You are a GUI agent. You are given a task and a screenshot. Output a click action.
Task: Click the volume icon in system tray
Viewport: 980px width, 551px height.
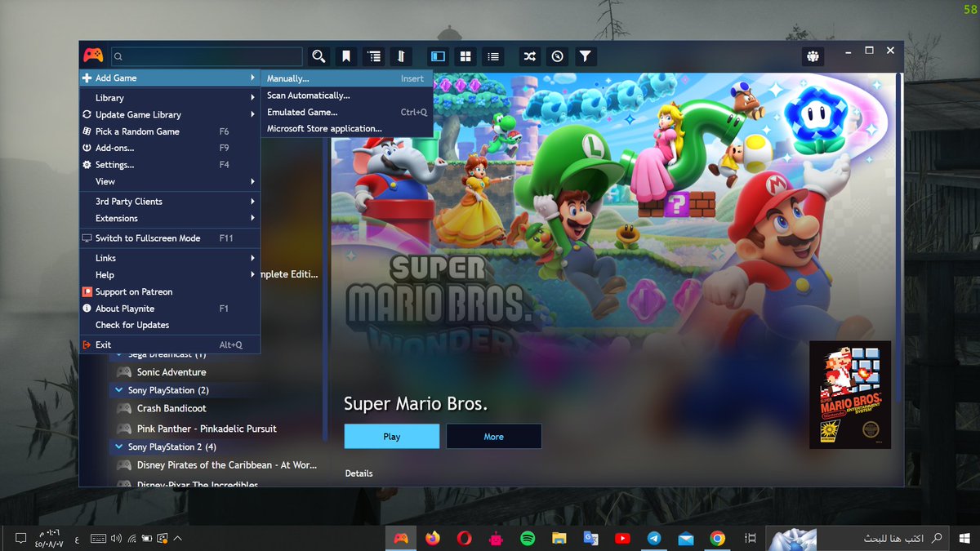116,538
